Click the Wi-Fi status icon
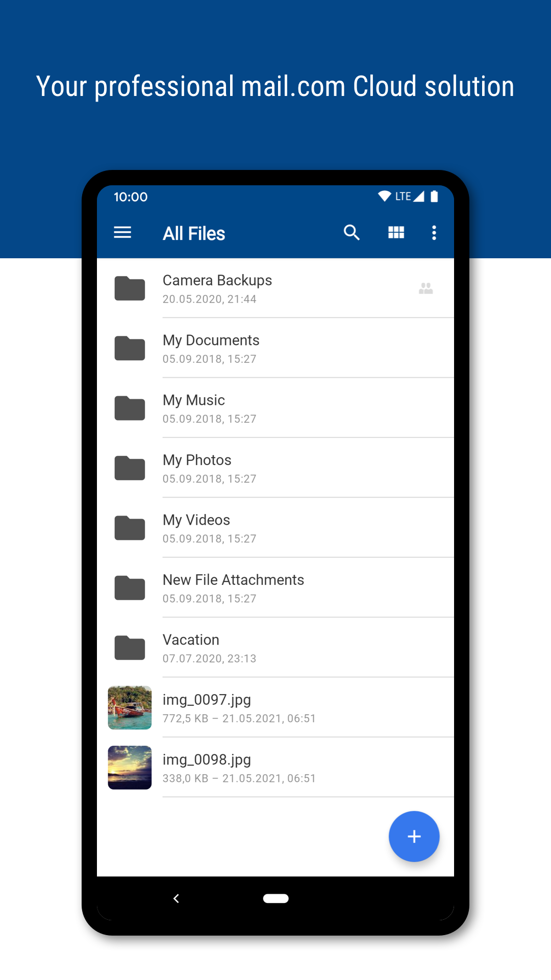Viewport: 551px width, 980px height. point(384,197)
